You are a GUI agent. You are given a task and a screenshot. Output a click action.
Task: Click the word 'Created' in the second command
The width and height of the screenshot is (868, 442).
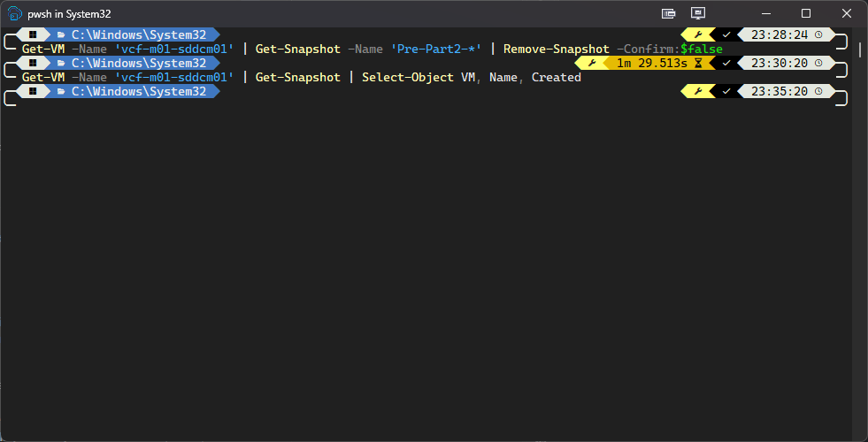pos(557,78)
